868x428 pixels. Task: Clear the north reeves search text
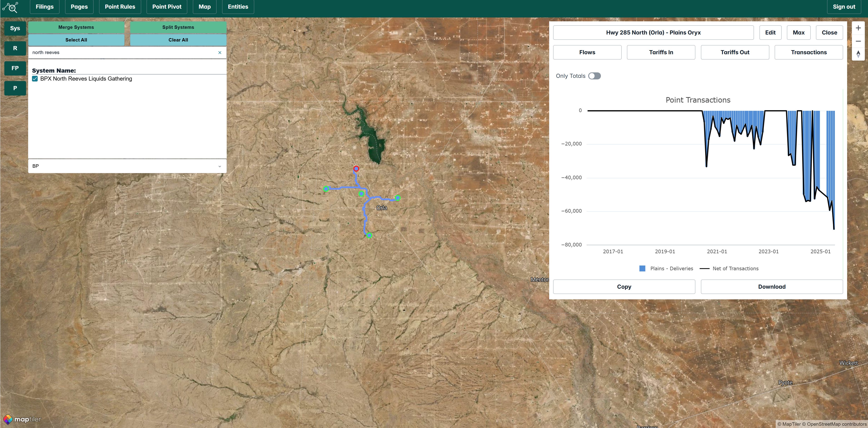[220, 53]
